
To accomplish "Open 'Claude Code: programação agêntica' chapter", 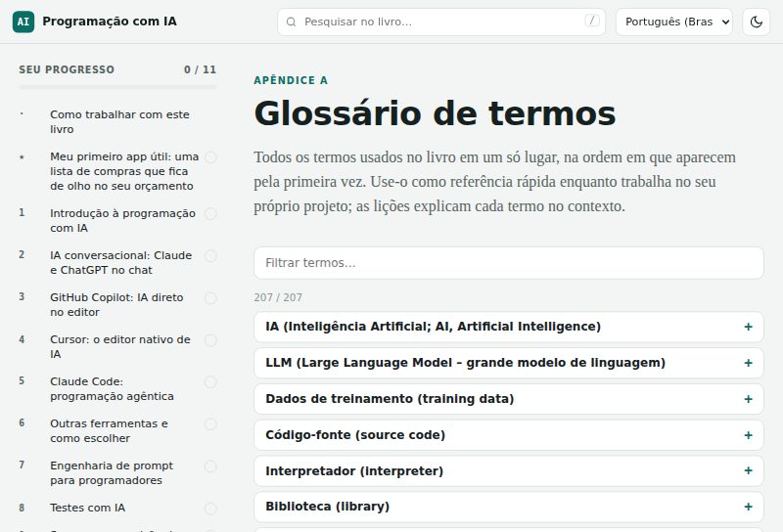I will point(112,389).
